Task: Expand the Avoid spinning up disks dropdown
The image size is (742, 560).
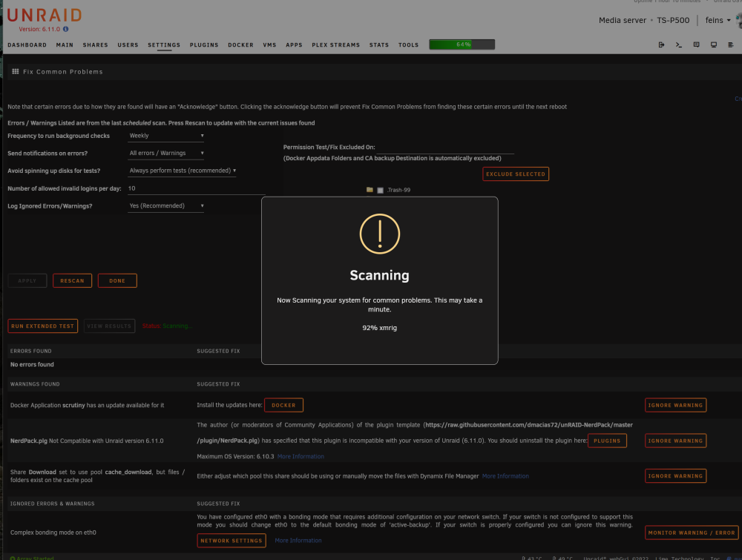Action: coord(183,171)
